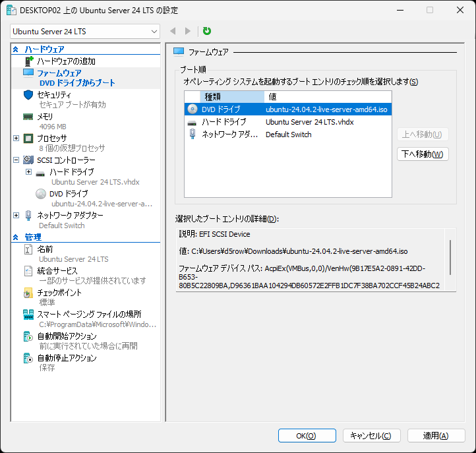Viewport: 476px width, 453px height.
Task: Expand the ネットワーク アダプター tree node
Action: click(16, 215)
